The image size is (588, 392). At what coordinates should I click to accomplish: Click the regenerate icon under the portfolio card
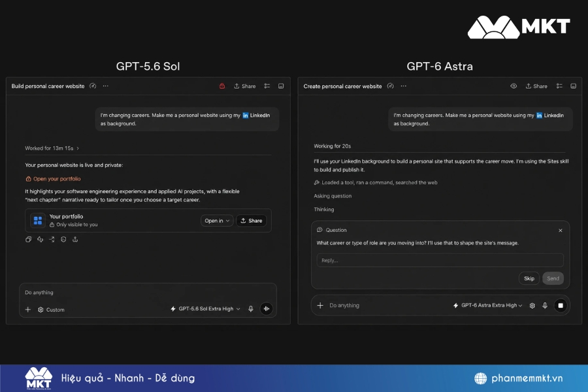(40, 239)
